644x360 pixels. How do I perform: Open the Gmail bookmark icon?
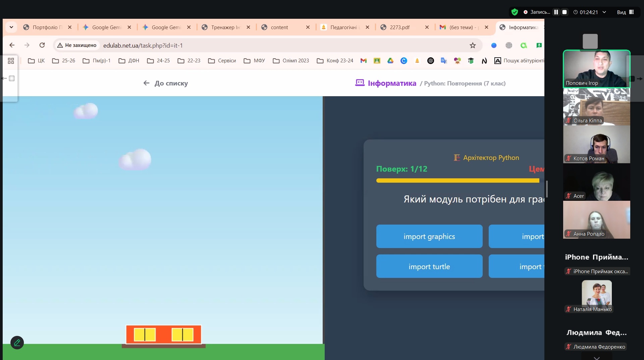363,61
